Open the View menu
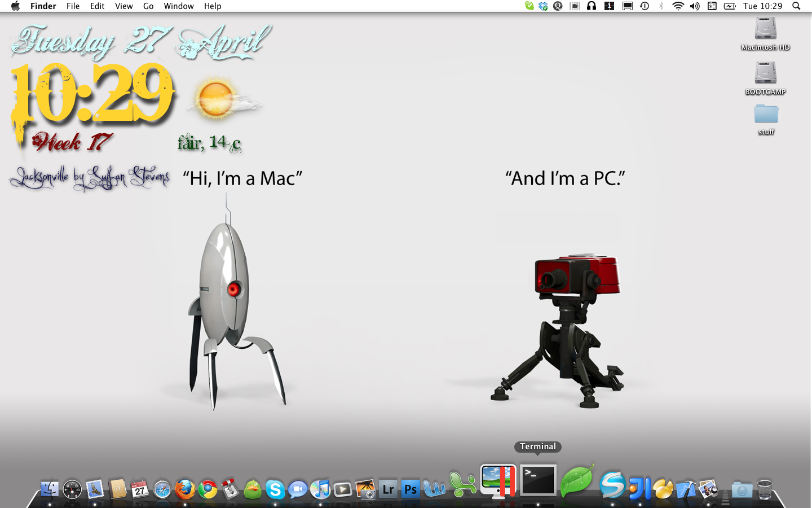 click(123, 6)
